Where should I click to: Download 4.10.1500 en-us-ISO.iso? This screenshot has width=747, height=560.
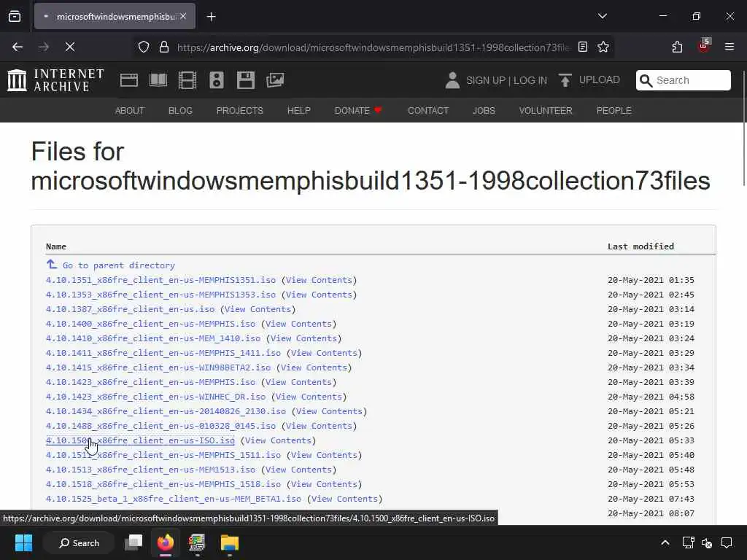click(140, 440)
